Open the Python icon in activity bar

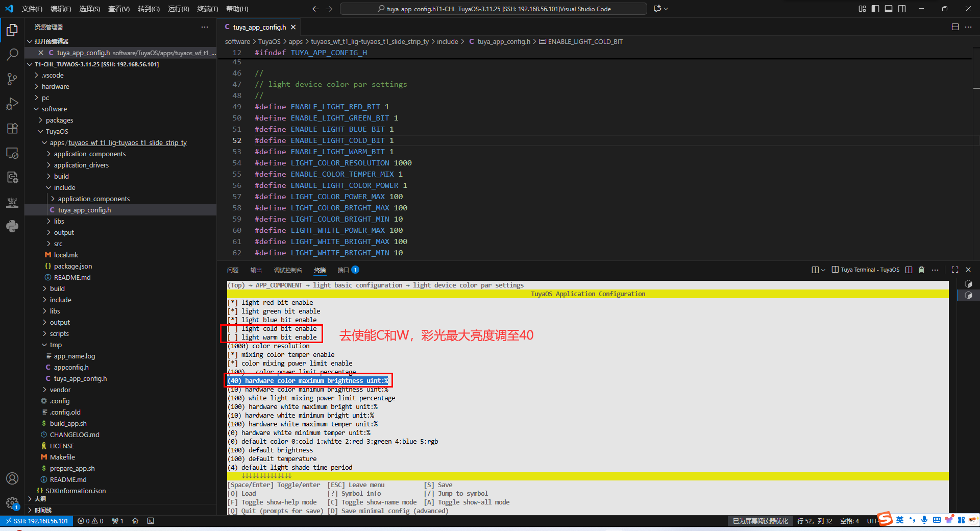click(12, 226)
